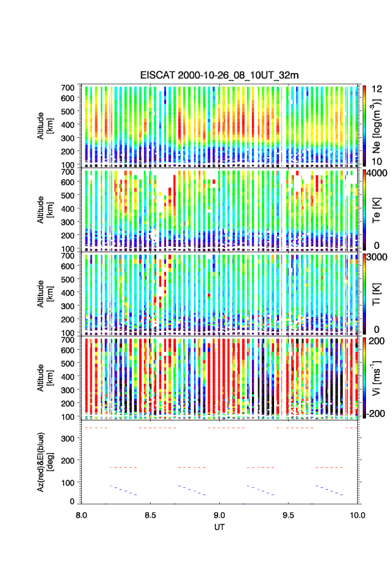Click the 8.0 tick label on UT axis

[x=81, y=514]
